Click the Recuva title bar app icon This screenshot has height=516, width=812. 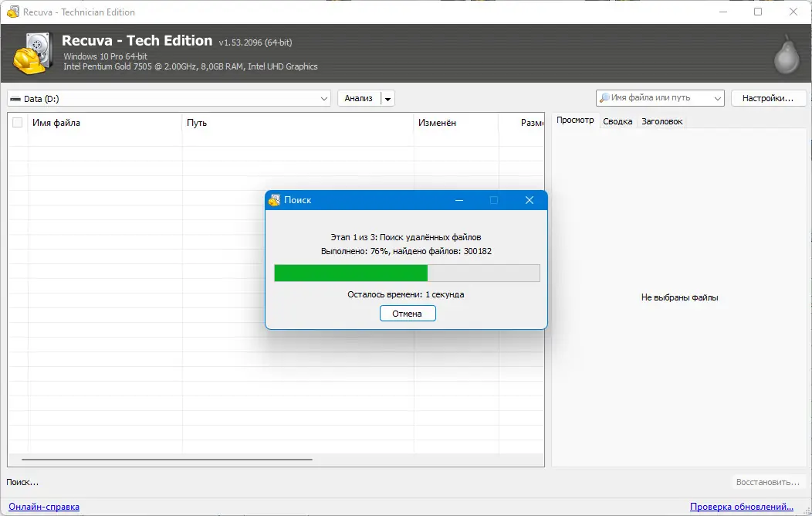[13, 12]
